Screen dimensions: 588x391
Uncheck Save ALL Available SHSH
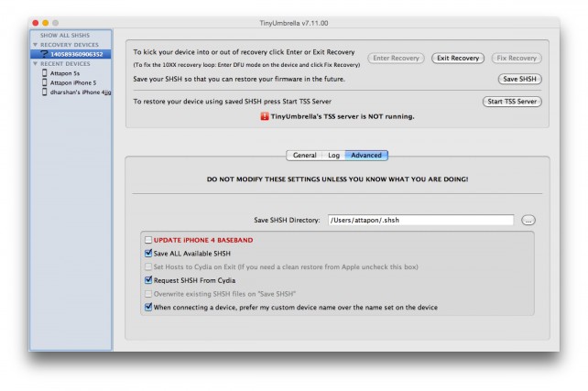(148, 253)
